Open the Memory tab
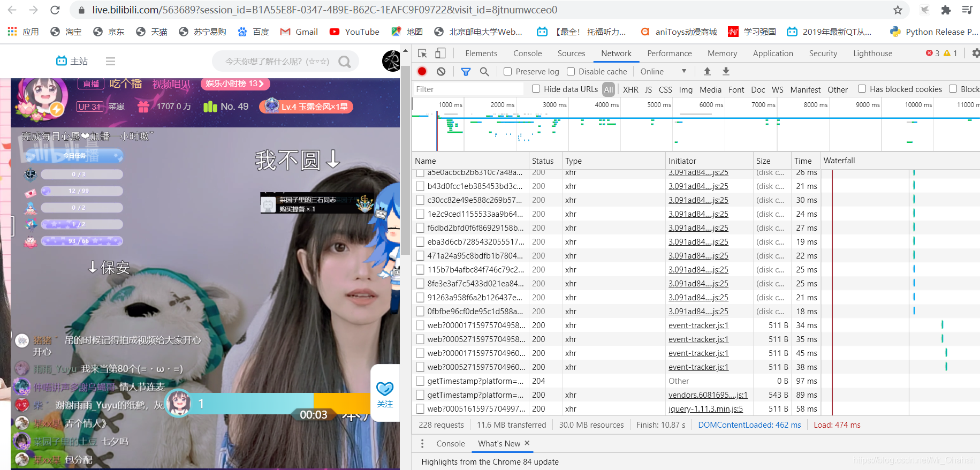980x470 pixels. (722, 53)
